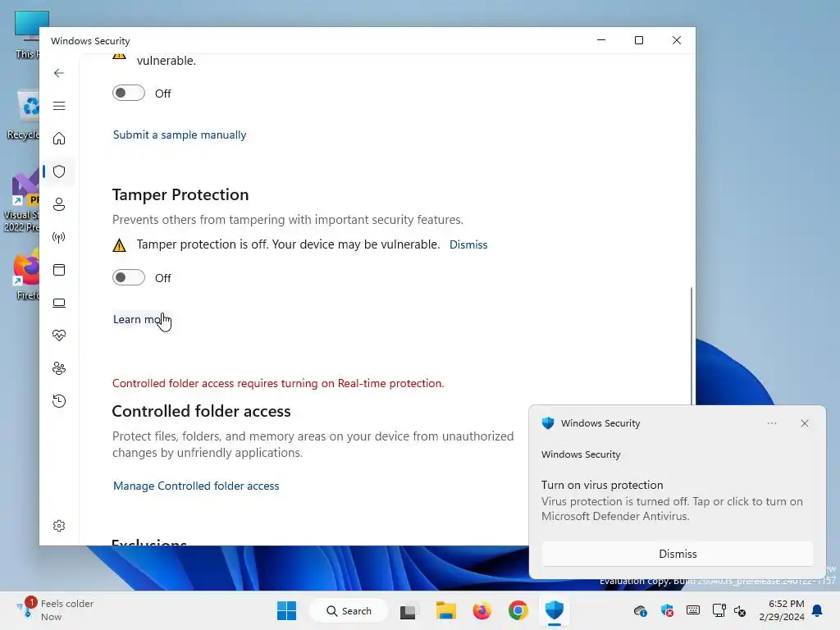Go back using the back arrow

pos(59,73)
